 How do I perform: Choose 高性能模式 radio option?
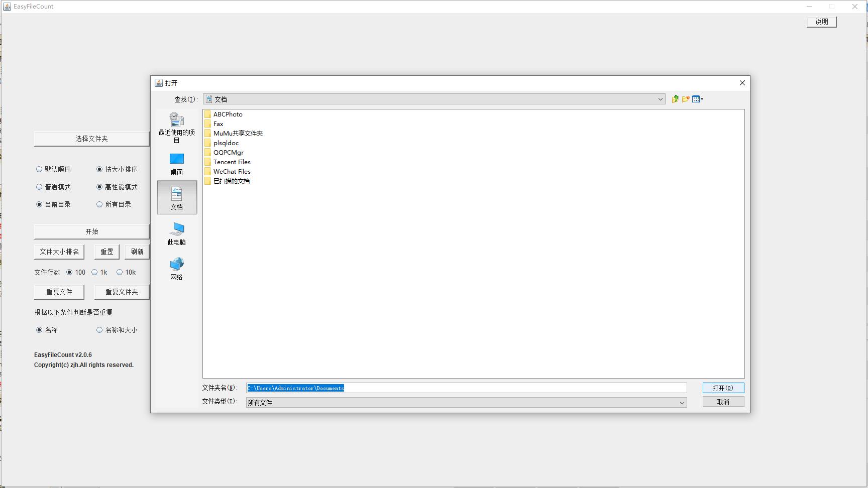click(x=99, y=187)
